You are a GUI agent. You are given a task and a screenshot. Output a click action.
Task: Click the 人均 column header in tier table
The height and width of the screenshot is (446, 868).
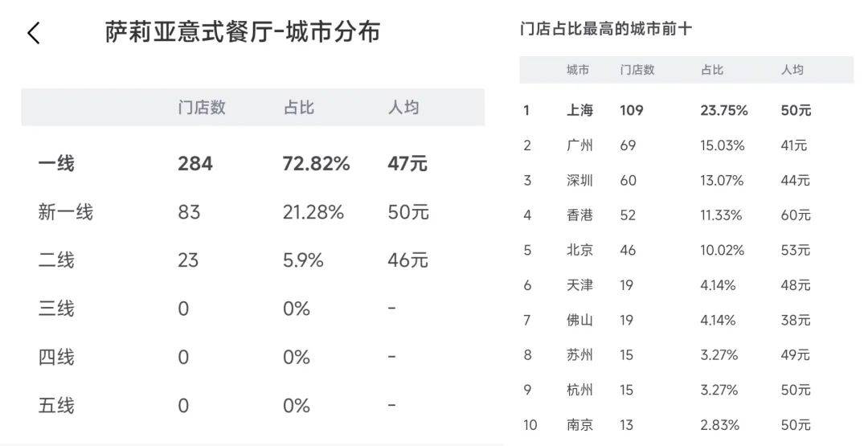tap(403, 108)
